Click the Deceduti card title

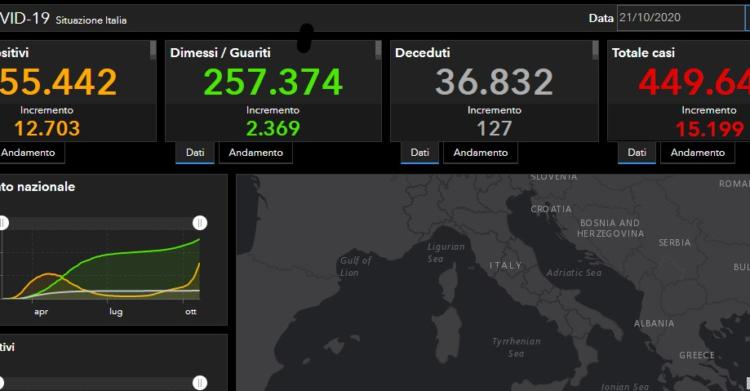click(422, 53)
